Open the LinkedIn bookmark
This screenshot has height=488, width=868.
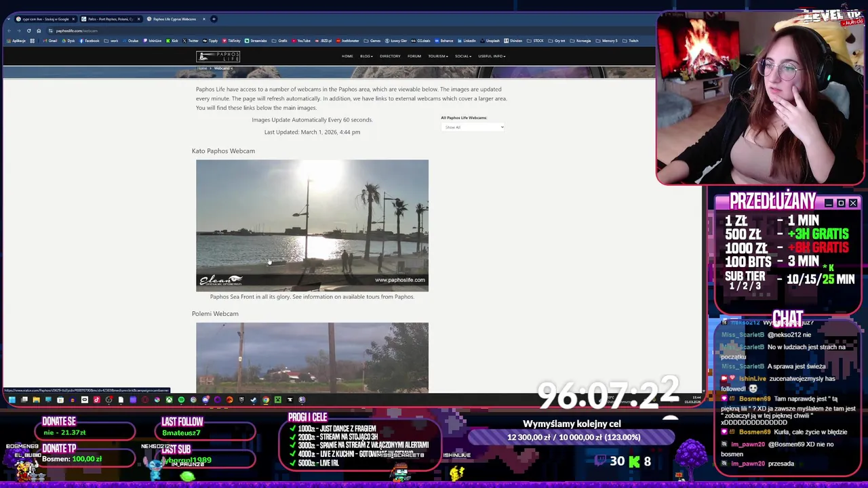click(467, 41)
